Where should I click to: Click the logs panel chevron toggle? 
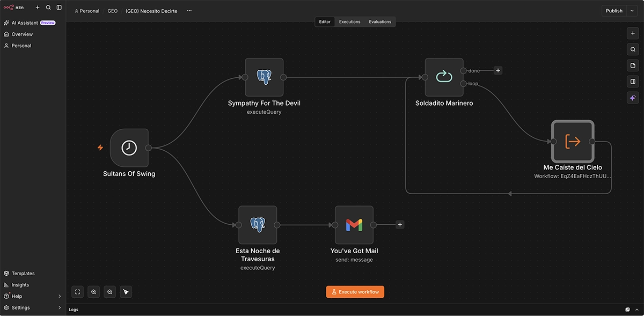pos(638,310)
